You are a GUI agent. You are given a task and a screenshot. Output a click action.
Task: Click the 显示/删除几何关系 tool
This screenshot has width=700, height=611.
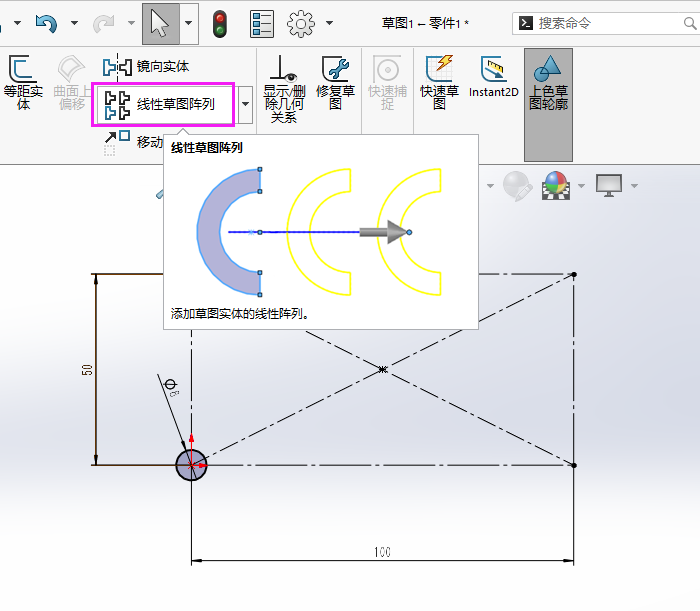(284, 89)
